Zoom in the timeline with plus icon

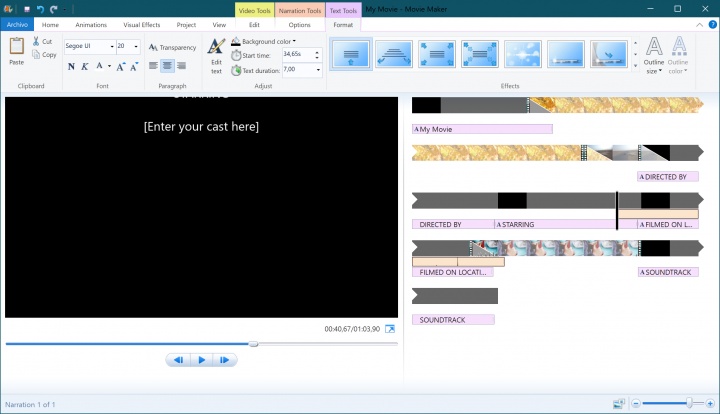[710, 403]
